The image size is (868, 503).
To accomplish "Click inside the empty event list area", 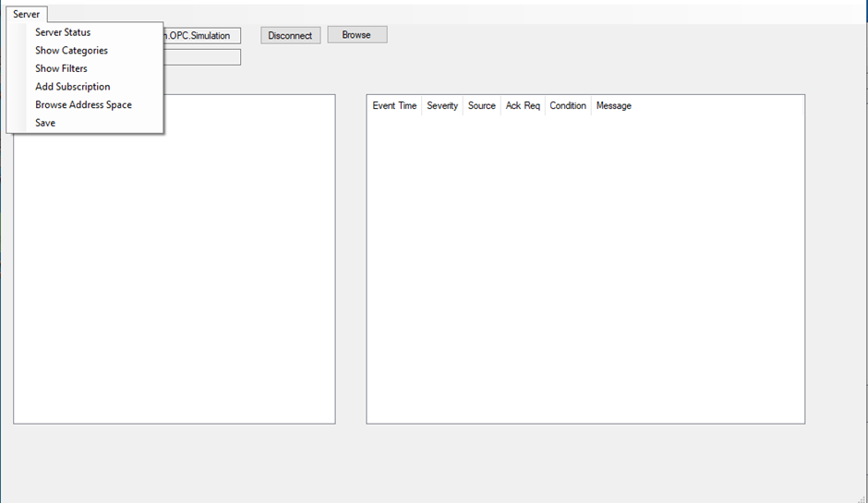I will [585, 277].
